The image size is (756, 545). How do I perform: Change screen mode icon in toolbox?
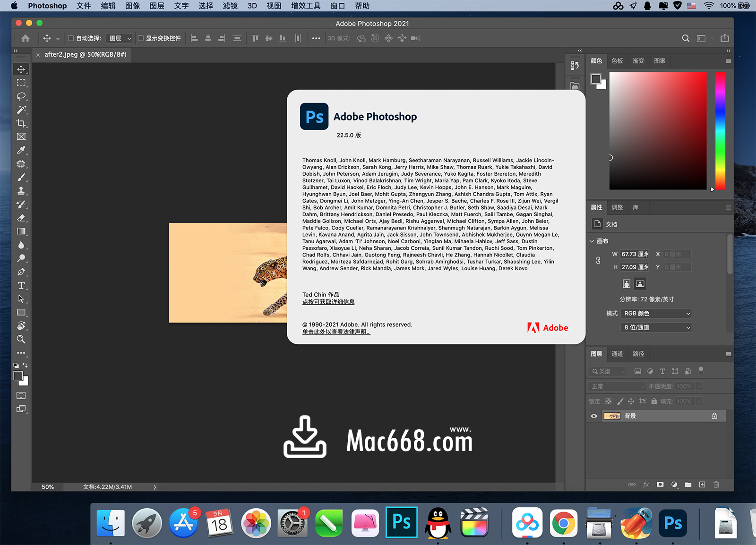point(21,409)
